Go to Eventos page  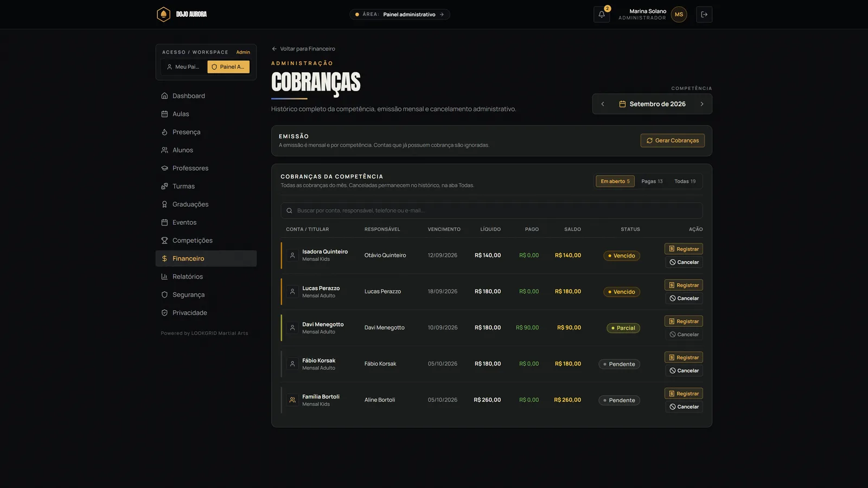(206, 222)
